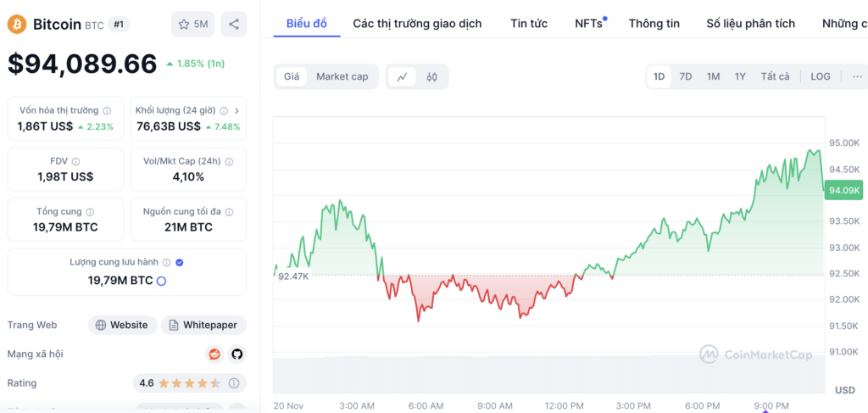
Task: Click the verified badge near Lượng cung lưu hành
Action: [180, 262]
